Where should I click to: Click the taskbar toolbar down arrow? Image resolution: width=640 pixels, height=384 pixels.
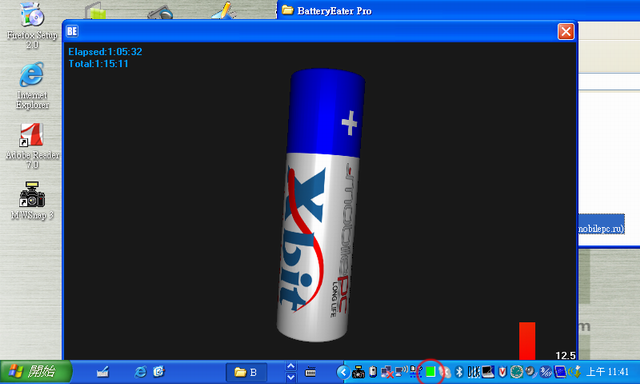pyautogui.click(x=291, y=377)
